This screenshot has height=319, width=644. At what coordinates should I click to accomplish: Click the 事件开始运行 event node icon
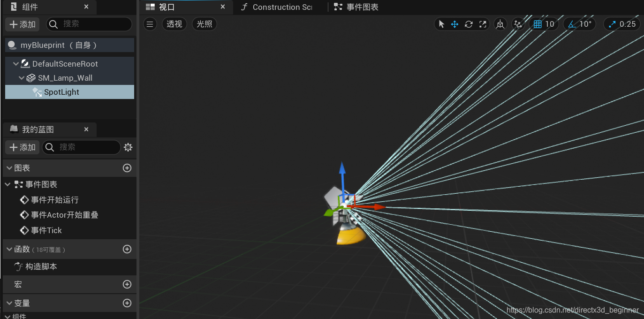click(24, 200)
